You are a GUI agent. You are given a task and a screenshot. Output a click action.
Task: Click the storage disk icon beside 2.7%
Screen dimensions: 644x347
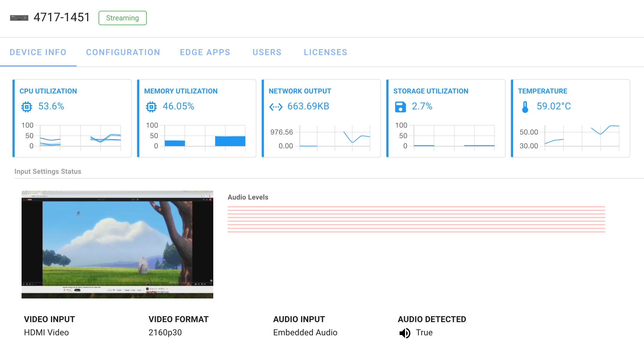click(x=400, y=107)
